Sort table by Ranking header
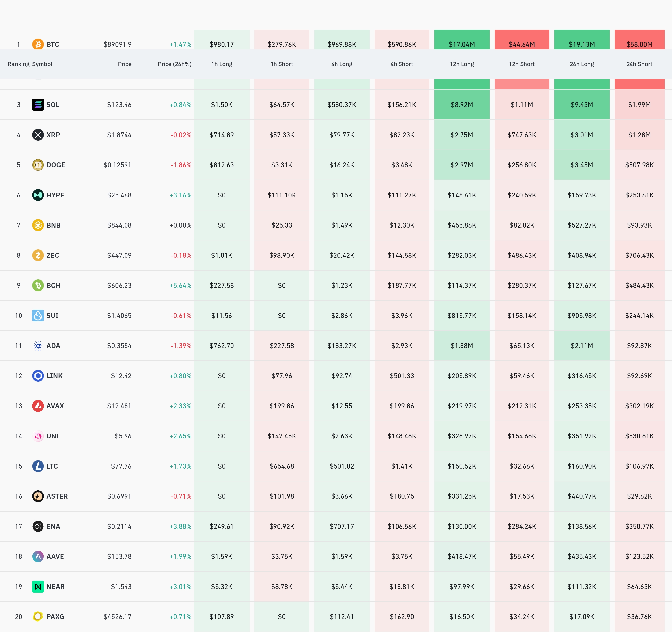672x632 pixels. 18,64
